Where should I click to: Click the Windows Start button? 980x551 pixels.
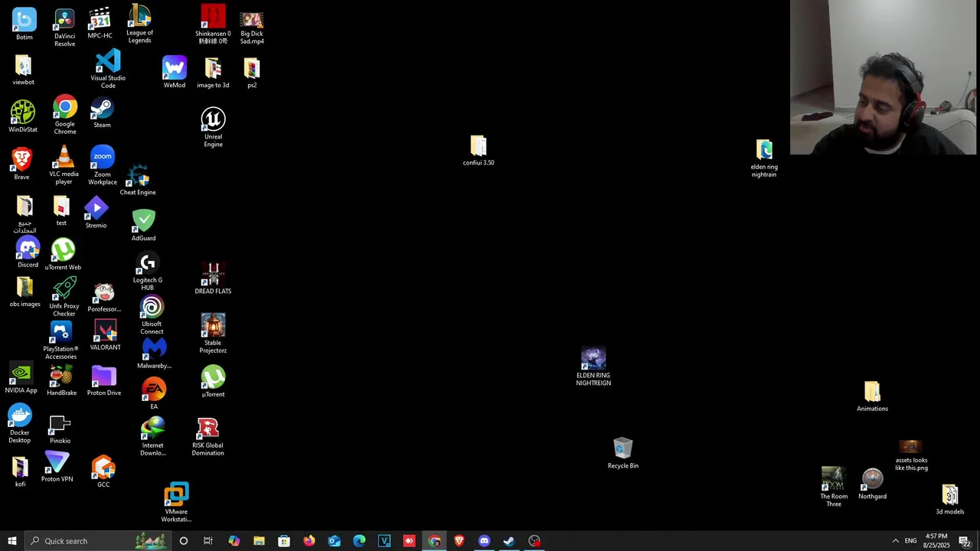coord(11,541)
